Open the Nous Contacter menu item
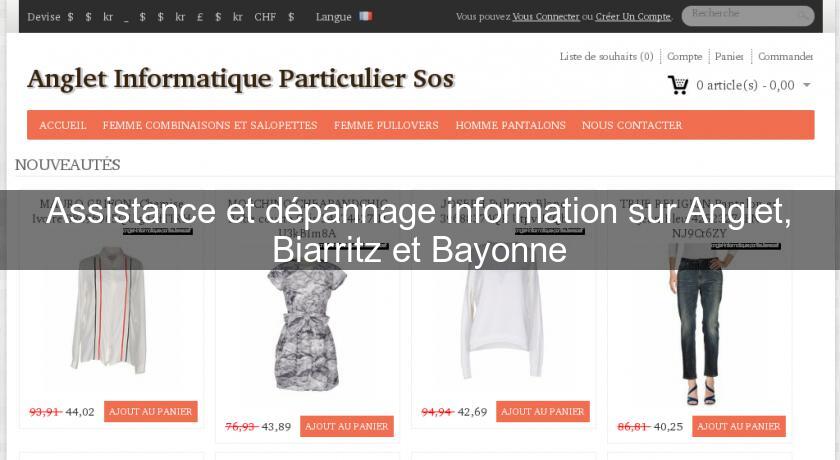The image size is (840, 460). (632, 125)
